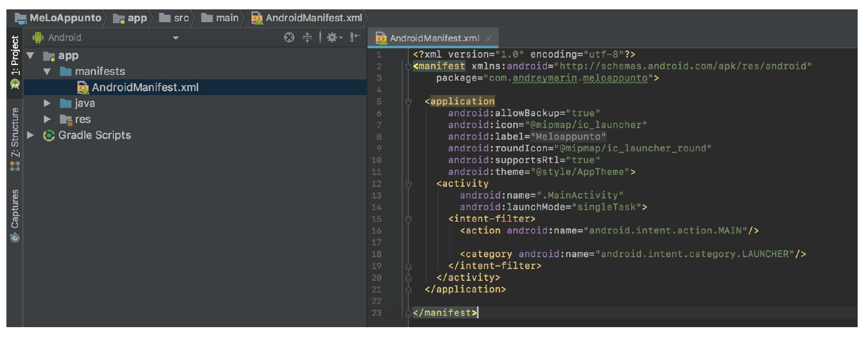Collapse the manifests folder
The width and height of the screenshot is (868, 337).
47,72
